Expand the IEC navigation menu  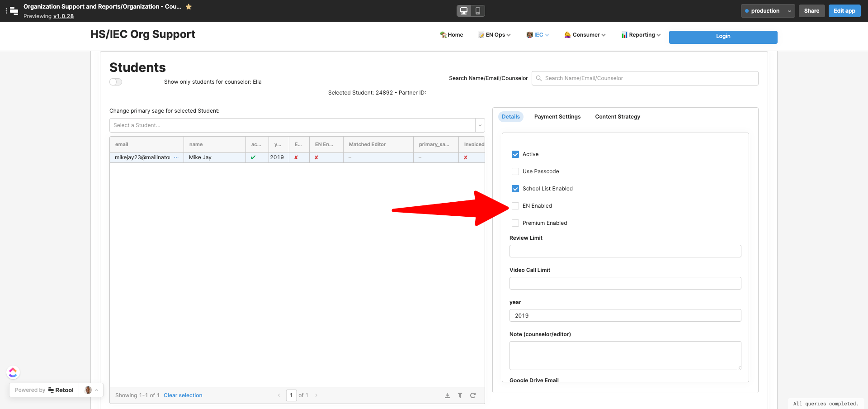538,35
